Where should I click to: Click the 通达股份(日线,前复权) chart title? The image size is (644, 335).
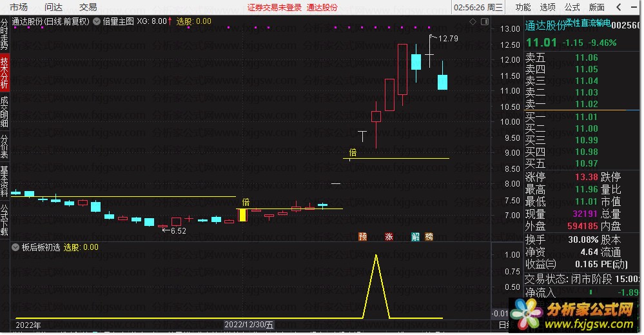(x=50, y=21)
